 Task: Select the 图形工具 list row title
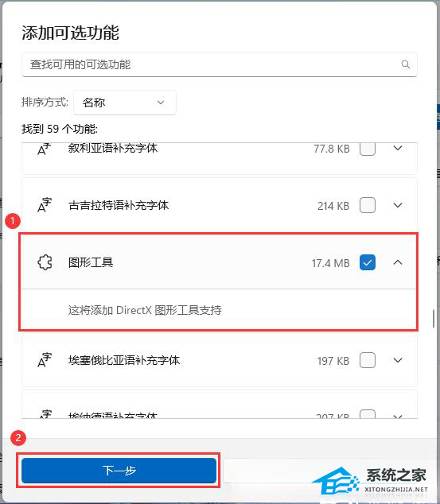pos(91,262)
